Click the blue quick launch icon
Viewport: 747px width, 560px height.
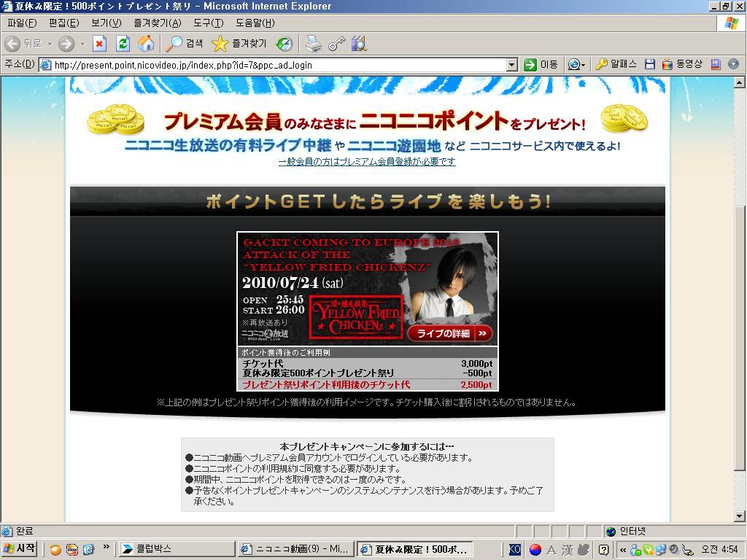point(88,550)
